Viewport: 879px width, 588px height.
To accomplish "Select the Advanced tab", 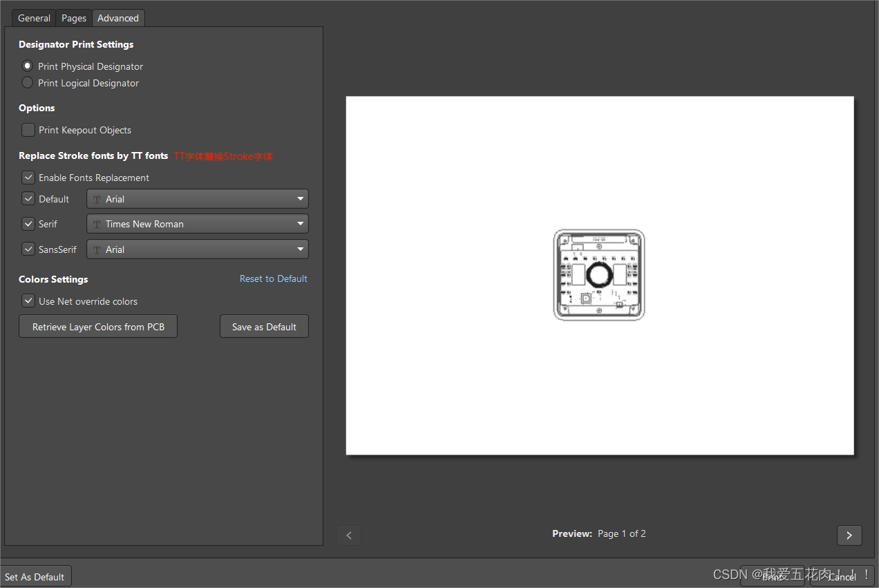I will 118,18.
